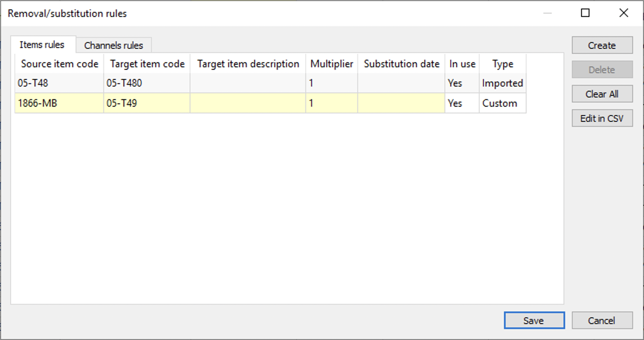Image resolution: width=644 pixels, height=340 pixels.
Task: Save the substitution rules
Action: pos(534,321)
